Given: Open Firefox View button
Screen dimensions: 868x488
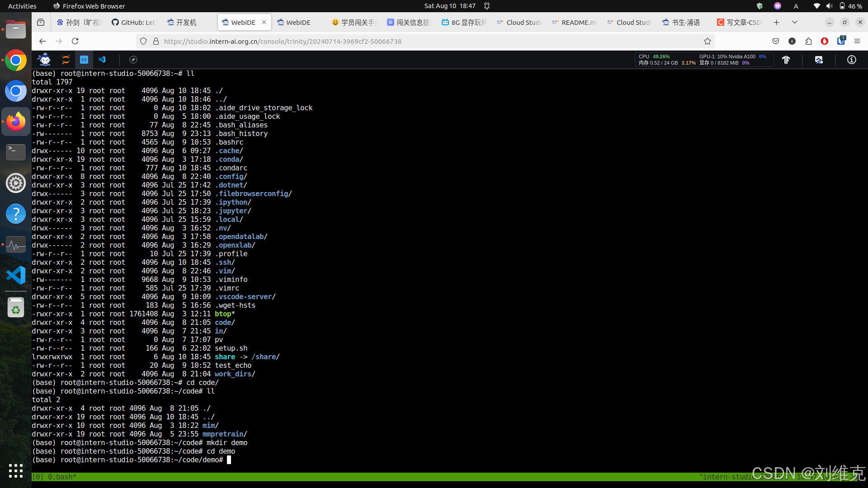Looking at the screenshot, I should tap(41, 22).
